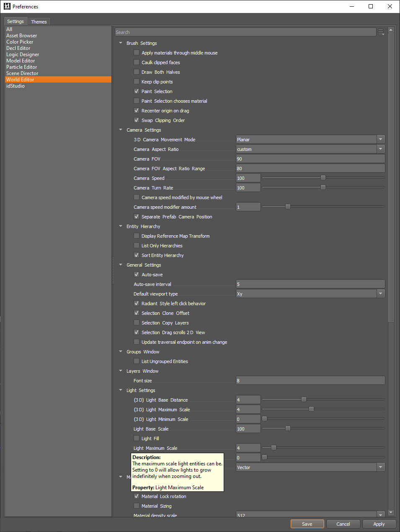Screen dimensions: 400x532
Task: Enable List Only Hierarchies
Action: tap(137, 245)
